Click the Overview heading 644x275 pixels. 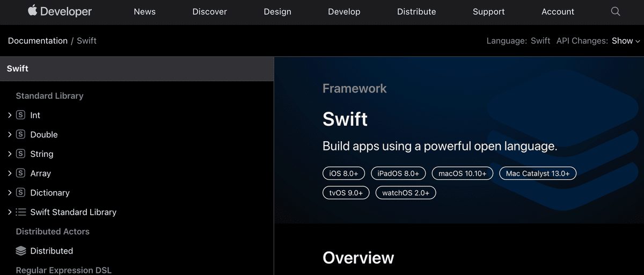coord(358,258)
